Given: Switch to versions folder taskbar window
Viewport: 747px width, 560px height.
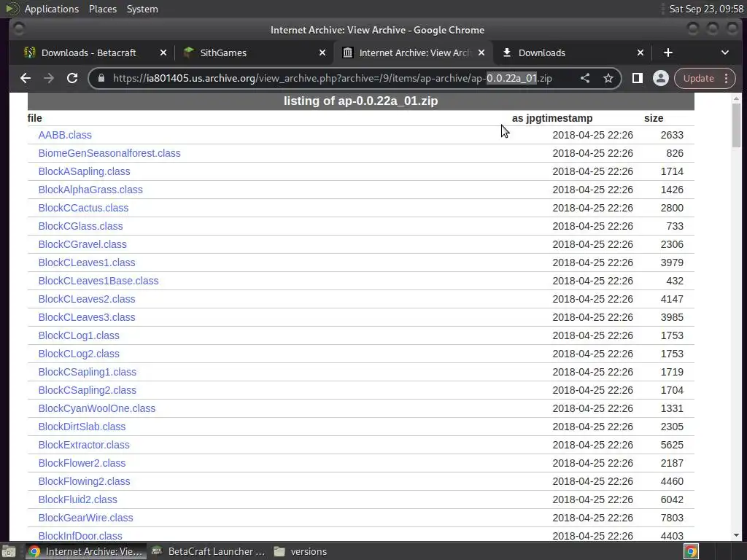Looking at the screenshot, I should pos(301,551).
